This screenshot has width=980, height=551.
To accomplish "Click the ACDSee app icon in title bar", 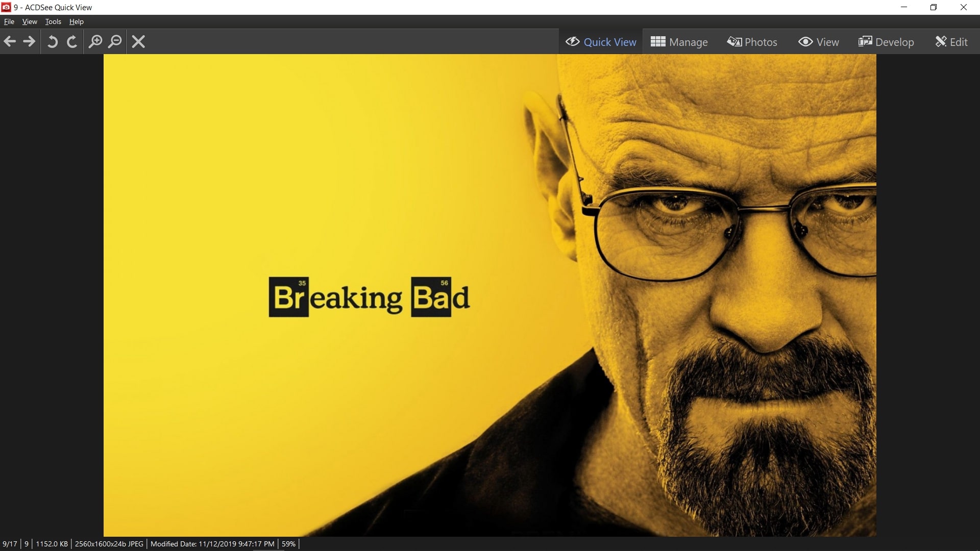I will coord(6,7).
